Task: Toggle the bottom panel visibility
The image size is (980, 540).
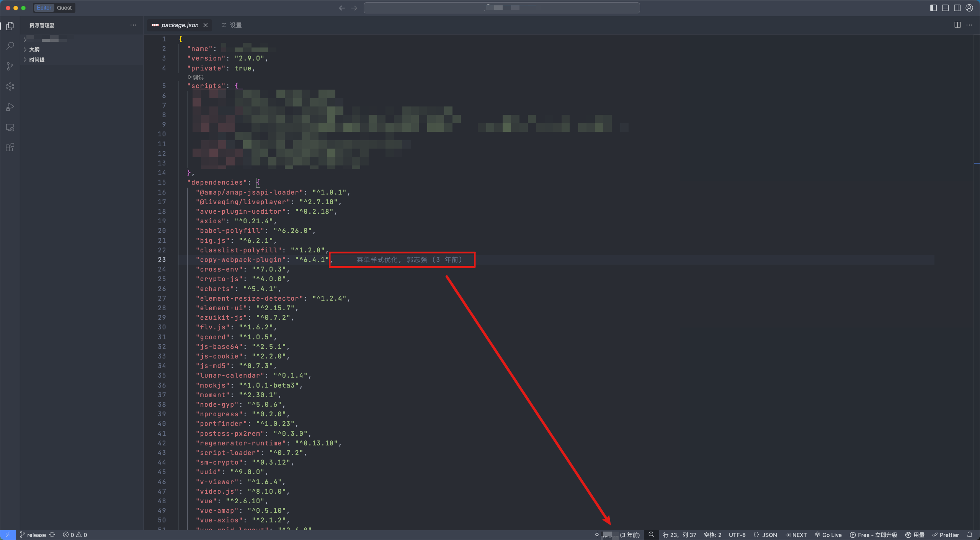Action: coord(945,8)
